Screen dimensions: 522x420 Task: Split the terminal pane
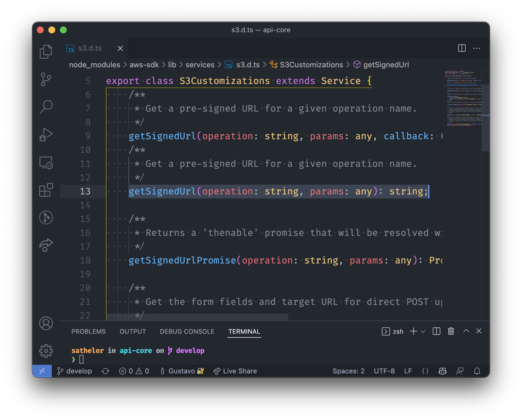coord(436,331)
